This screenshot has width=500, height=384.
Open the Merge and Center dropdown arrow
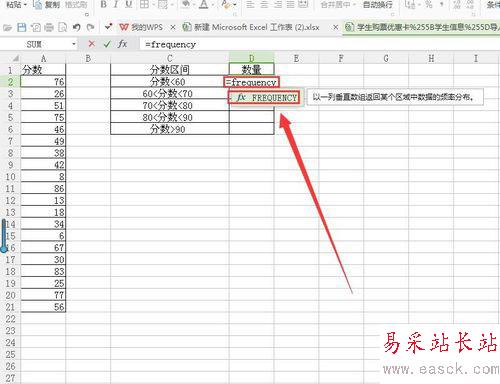[x=354, y=5]
